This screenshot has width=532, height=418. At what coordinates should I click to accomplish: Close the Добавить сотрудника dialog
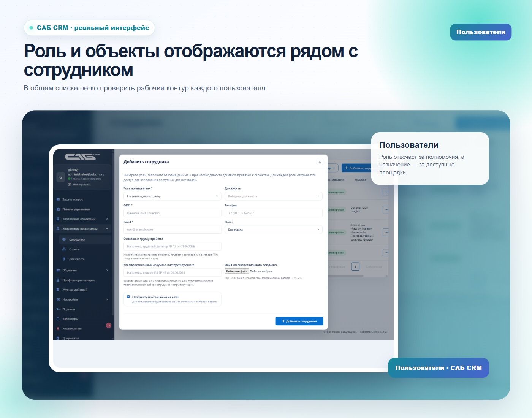(x=320, y=161)
